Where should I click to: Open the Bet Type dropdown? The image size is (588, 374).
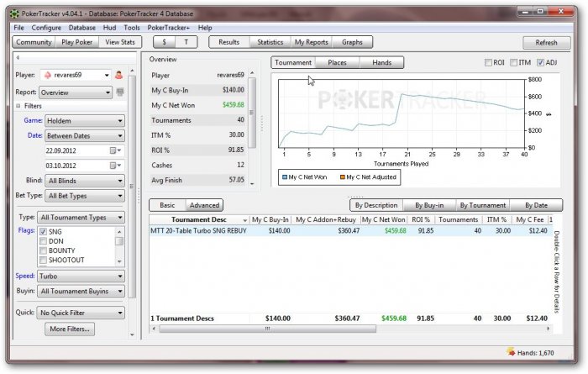[x=85, y=196]
